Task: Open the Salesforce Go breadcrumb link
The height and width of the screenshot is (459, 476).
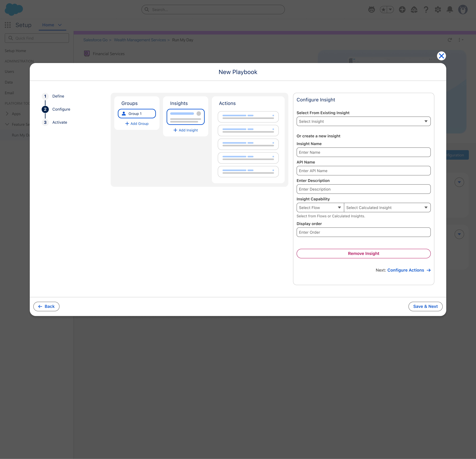Action: [x=95, y=40]
